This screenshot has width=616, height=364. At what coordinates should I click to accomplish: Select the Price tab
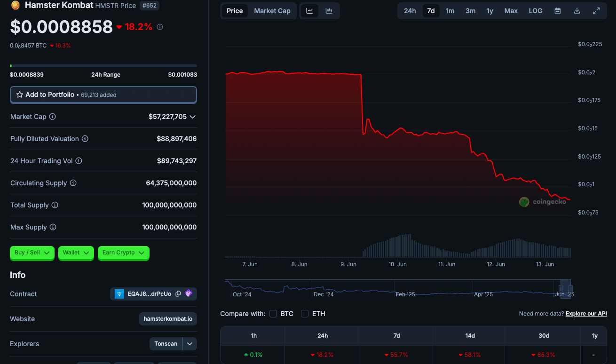235,11
